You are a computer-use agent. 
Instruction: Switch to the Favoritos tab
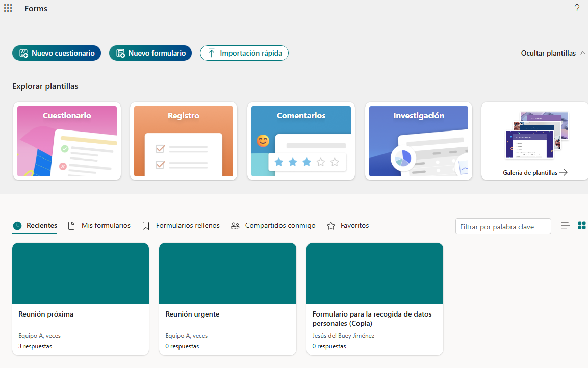(x=348, y=226)
